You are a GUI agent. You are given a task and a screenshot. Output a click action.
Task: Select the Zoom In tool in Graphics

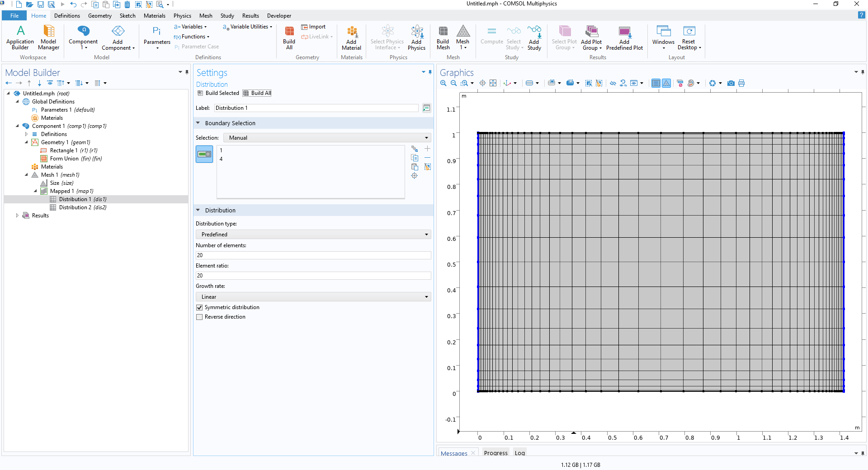pos(443,83)
